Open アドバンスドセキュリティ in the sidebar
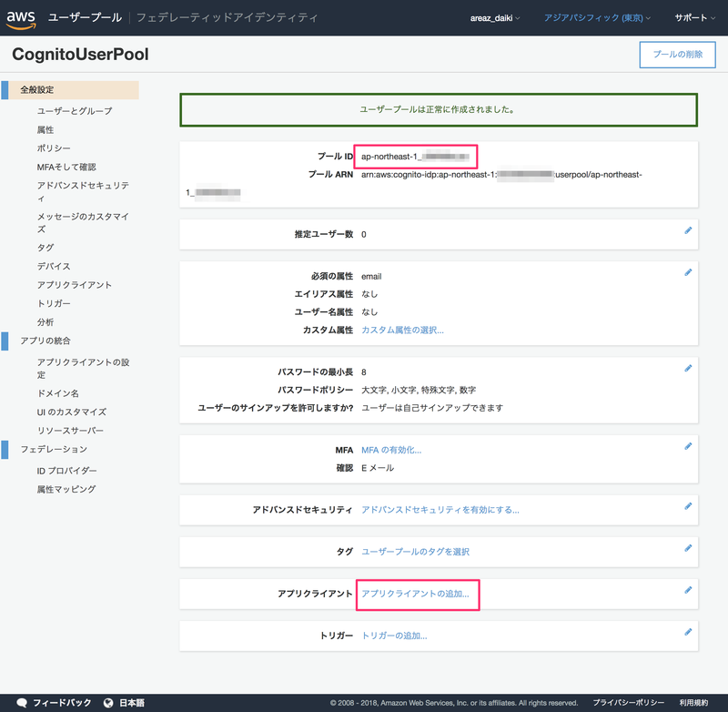Viewport: 728px width, 712px height. coord(83,191)
